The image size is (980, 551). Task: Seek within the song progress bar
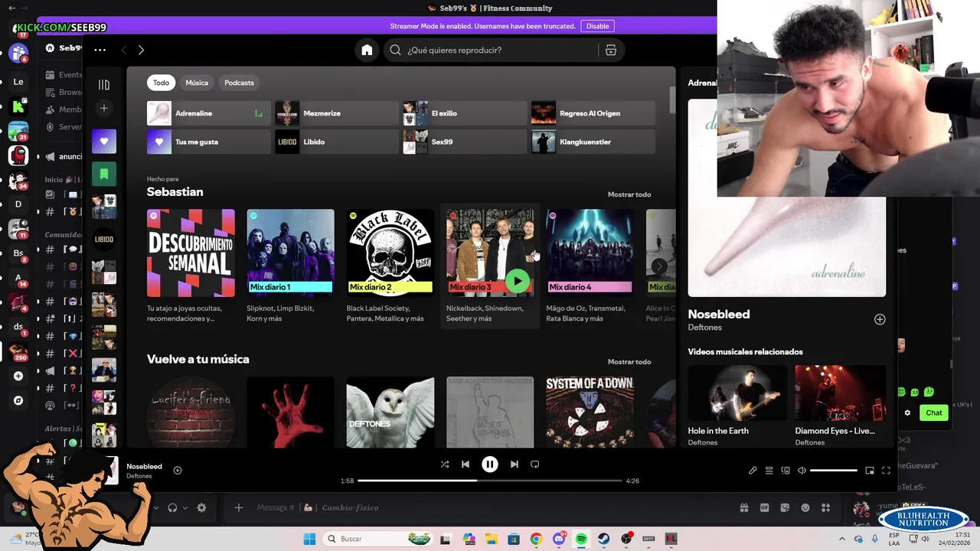490,481
